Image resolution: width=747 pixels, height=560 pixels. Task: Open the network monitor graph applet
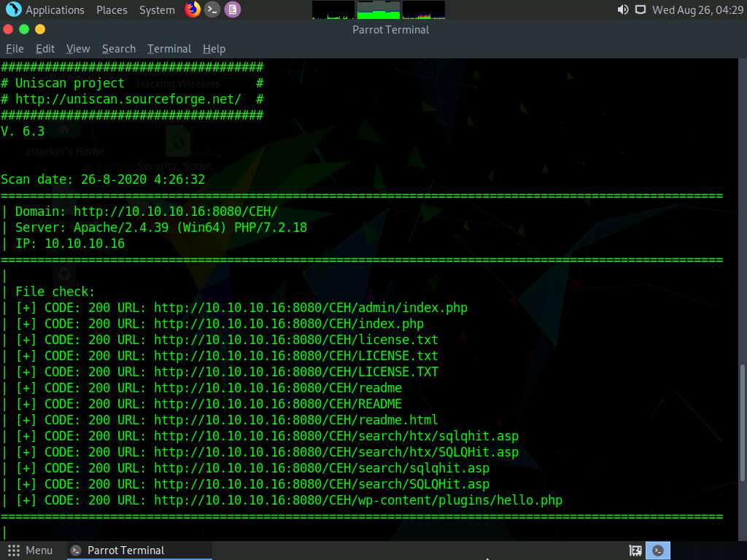(424, 9)
